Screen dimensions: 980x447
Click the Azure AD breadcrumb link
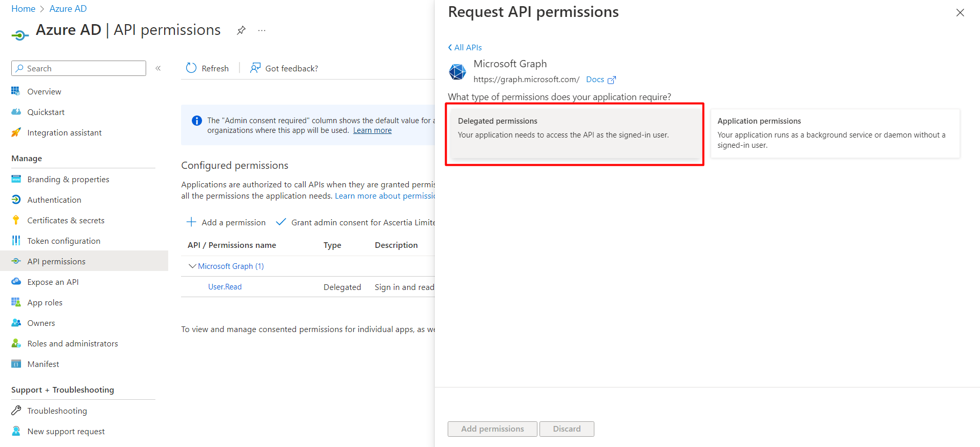[x=68, y=9]
